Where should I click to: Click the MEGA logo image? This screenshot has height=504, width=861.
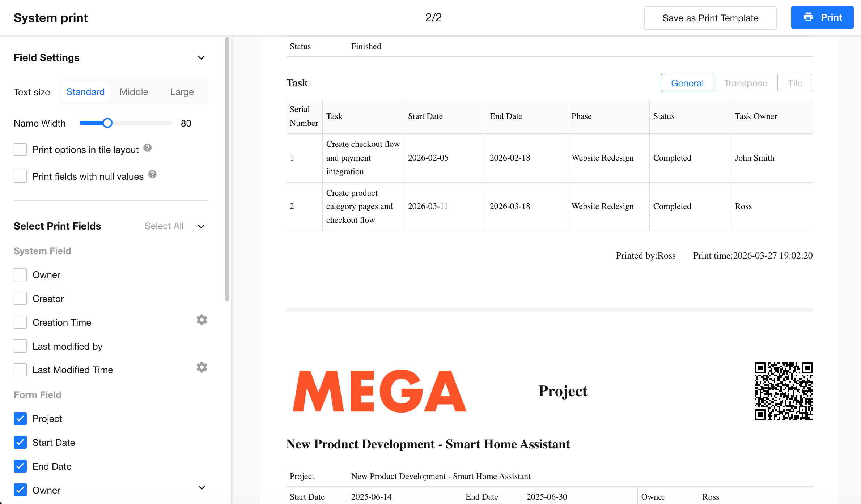[x=379, y=391]
